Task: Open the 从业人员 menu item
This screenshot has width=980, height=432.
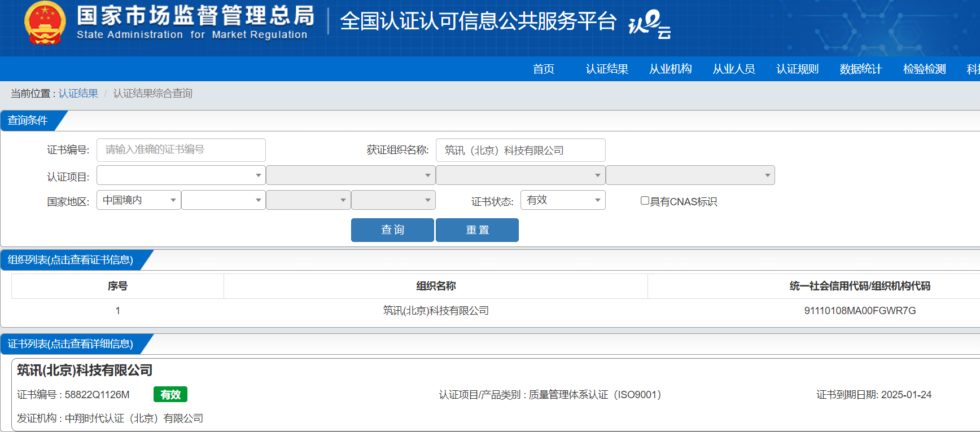Action: pos(734,69)
